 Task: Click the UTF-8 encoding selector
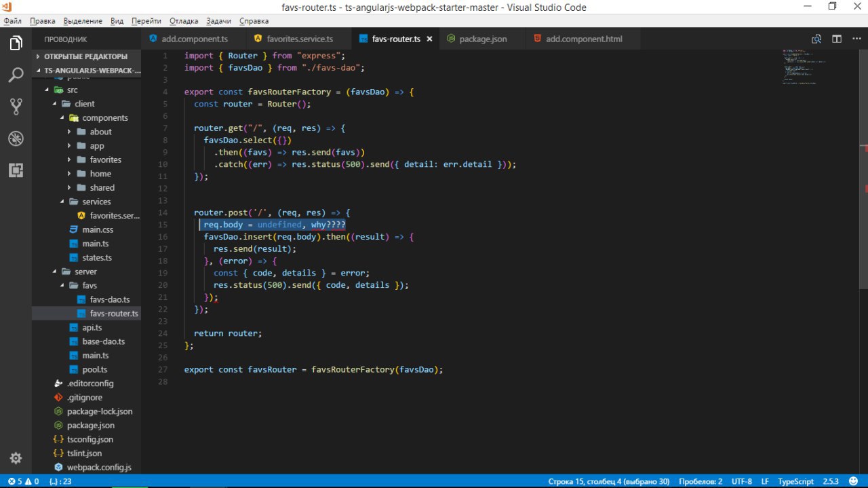pos(741,481)
